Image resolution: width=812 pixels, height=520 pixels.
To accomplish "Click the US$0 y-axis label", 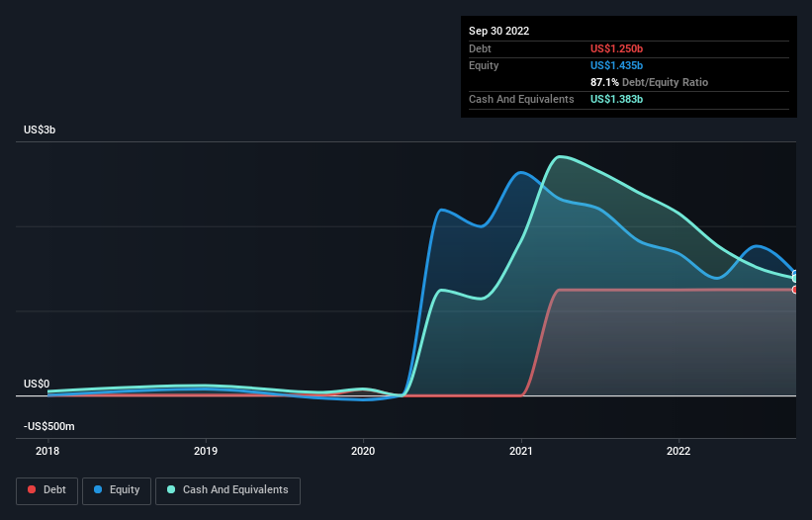I will 37,384.
